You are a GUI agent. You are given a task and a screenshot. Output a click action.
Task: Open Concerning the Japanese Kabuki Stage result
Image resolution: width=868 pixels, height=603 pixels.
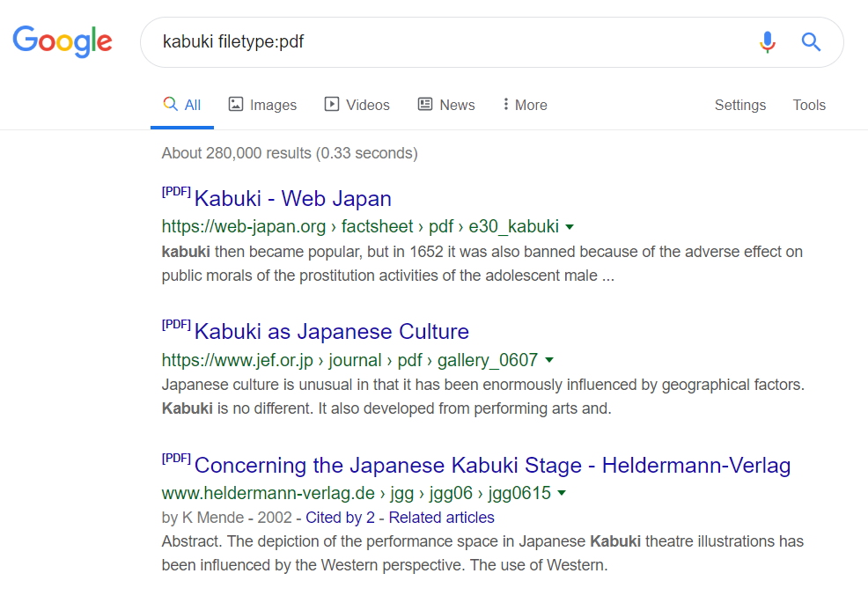[x=492, y=465]
